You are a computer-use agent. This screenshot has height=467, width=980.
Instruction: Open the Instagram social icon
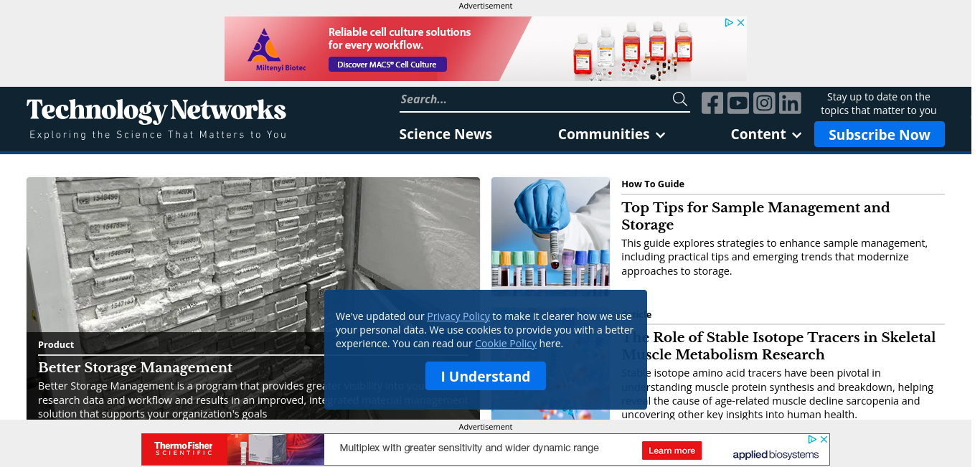pos(764,103)
